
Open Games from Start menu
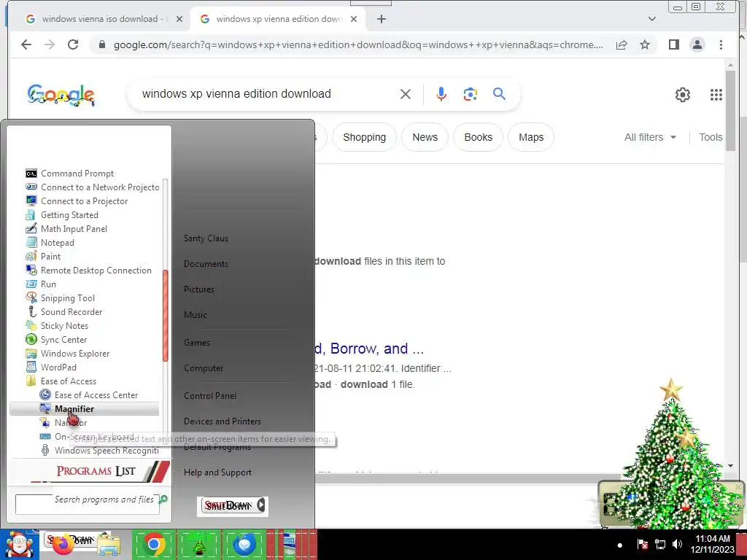coord(197,343)
